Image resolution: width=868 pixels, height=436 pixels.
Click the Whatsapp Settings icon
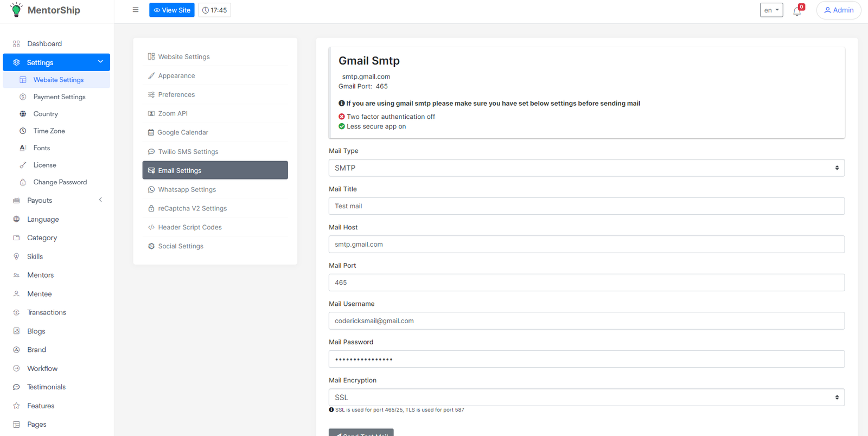(151, 189)
